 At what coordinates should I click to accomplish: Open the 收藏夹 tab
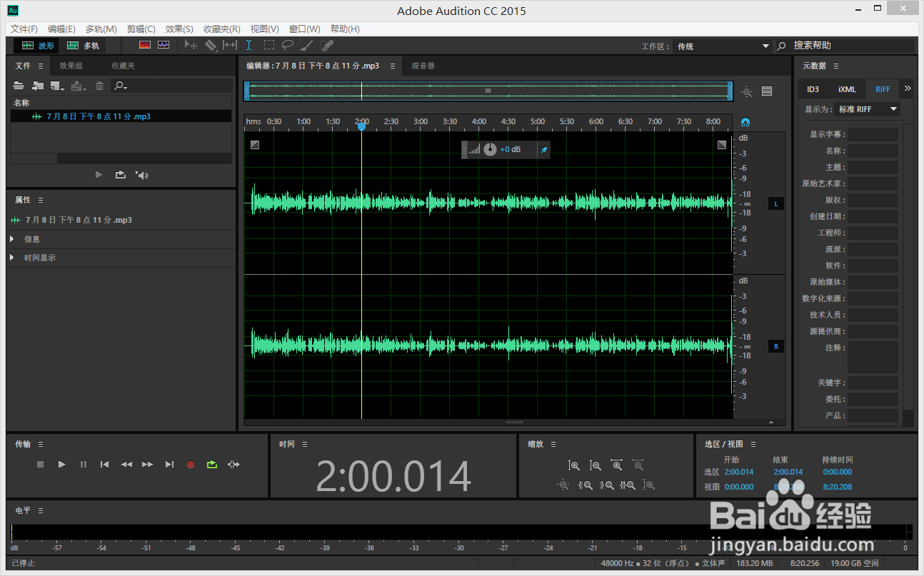[123, 66]
